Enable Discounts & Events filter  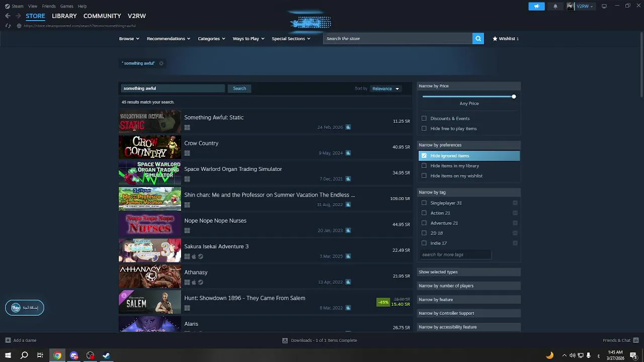pos(424,119)
